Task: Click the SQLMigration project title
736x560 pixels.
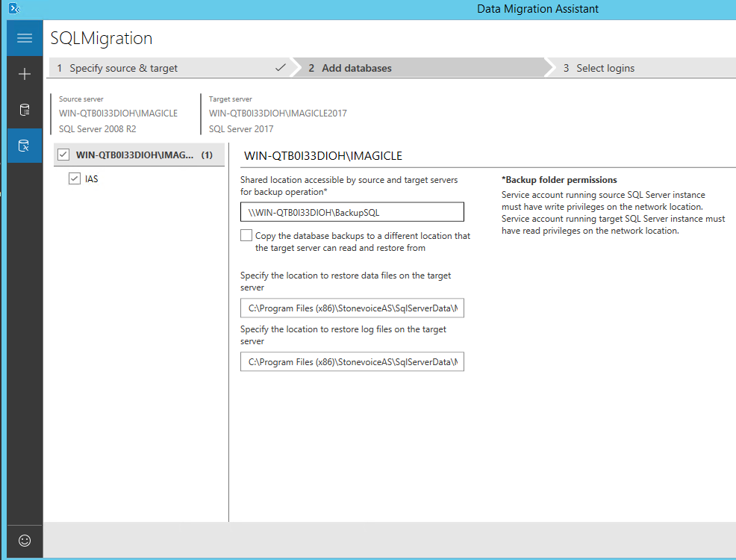Action: (x=102, y=38)
